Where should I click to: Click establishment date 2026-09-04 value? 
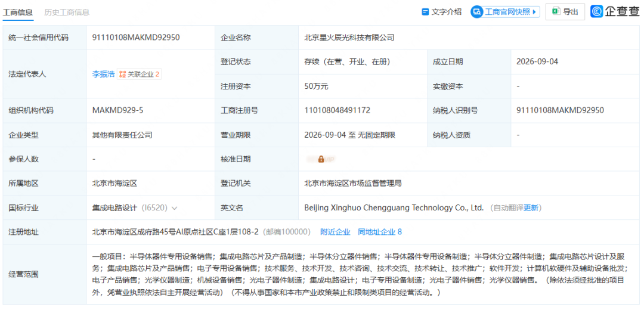click(x=537, y=62)
